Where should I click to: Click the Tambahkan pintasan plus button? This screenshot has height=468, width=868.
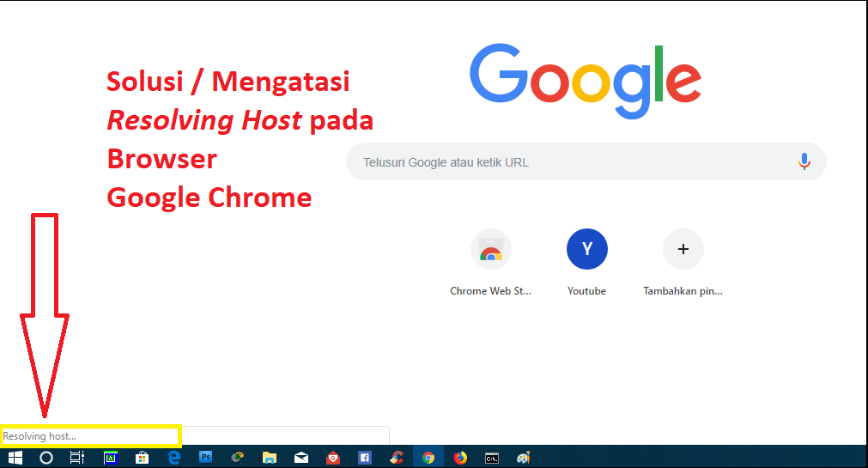[683, 249]
